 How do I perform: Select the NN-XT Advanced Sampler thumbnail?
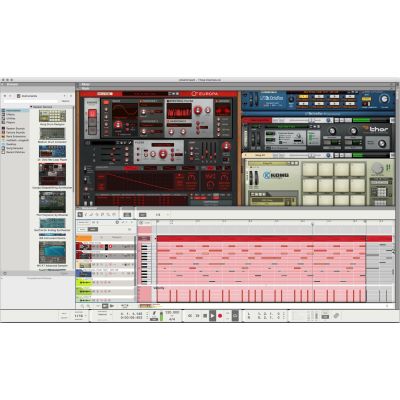pos(52,252)
